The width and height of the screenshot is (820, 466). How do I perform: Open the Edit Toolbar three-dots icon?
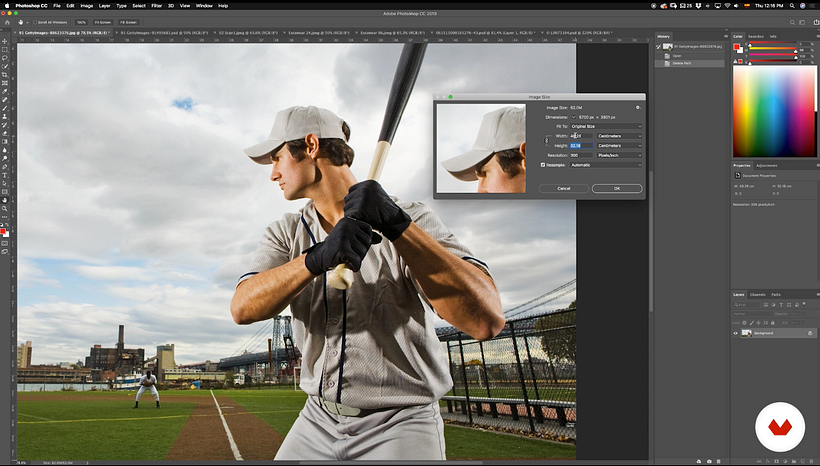point(5,217)
